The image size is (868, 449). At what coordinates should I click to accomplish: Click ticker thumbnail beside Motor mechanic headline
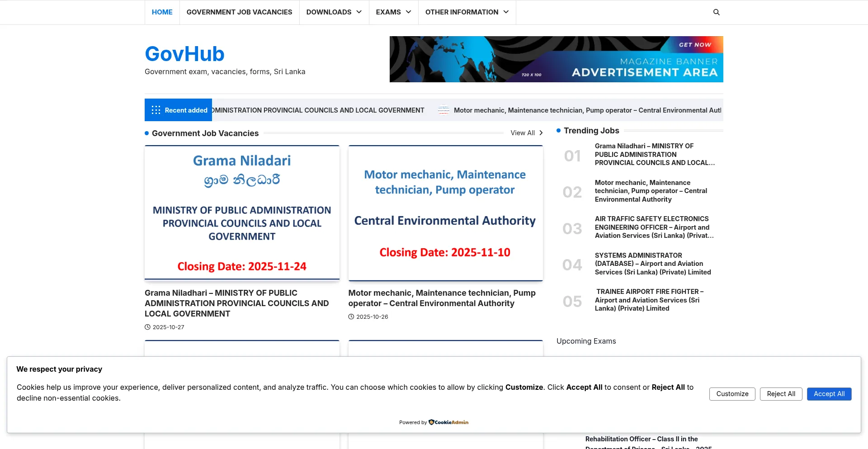pyautogui.click(x=443, y=110)
